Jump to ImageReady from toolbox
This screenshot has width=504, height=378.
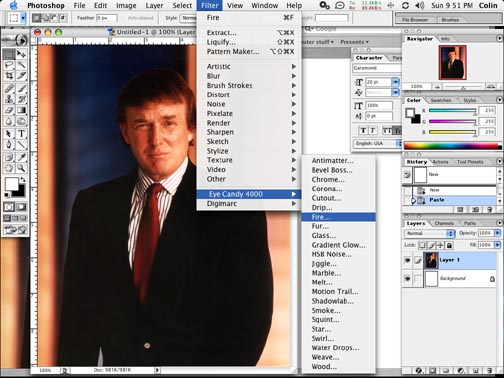pos(15,230)
